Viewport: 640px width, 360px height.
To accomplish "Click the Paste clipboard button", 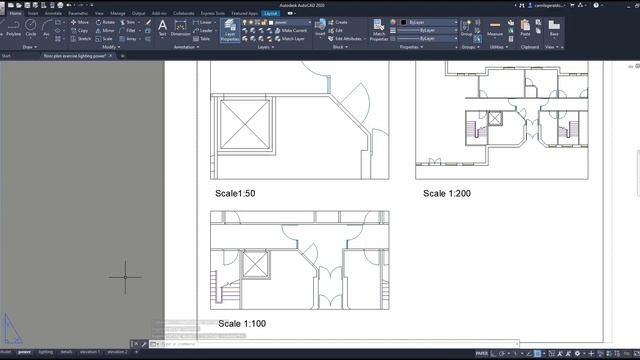I will tap(525, 28).
